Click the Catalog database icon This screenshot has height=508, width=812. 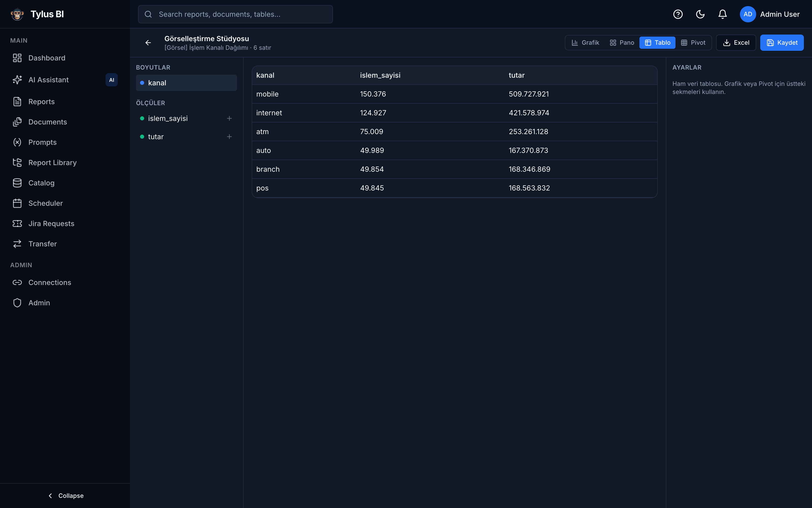(17, 183)
